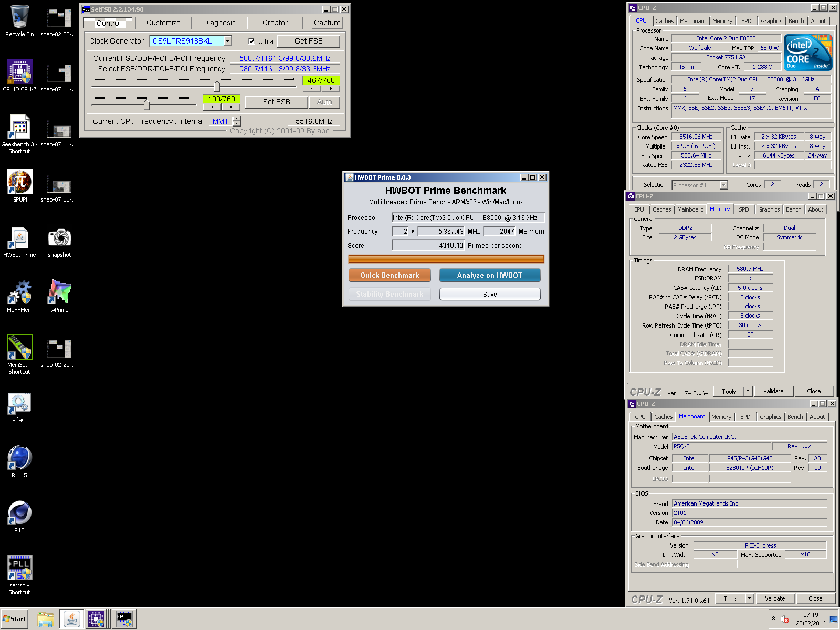Viewport: 840px width, 630px height.
Task: Save the HWBOT Prime result
Action: pyautogui.click(x=490, y=294)
